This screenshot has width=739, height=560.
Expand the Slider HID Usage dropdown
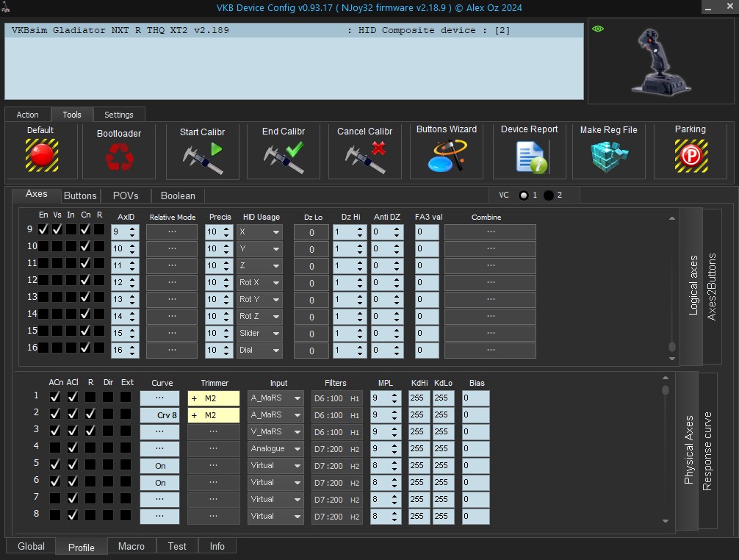click(259, 333)
